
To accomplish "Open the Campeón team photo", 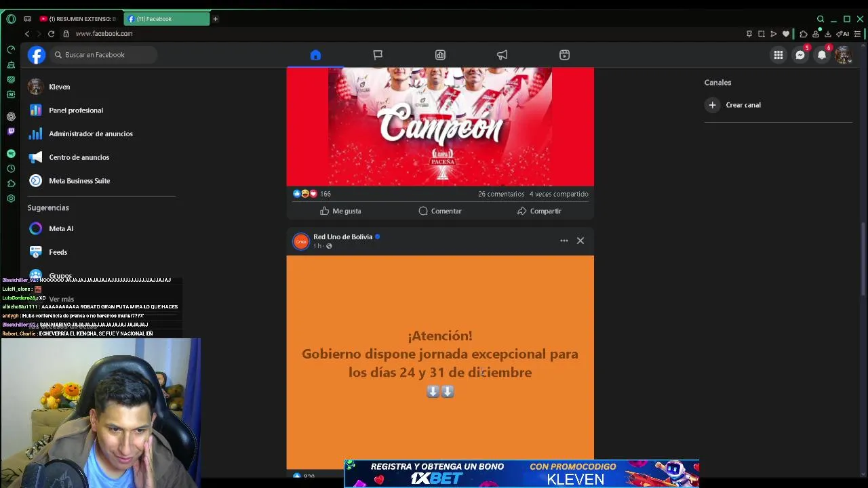I will (x=440, y=126).
